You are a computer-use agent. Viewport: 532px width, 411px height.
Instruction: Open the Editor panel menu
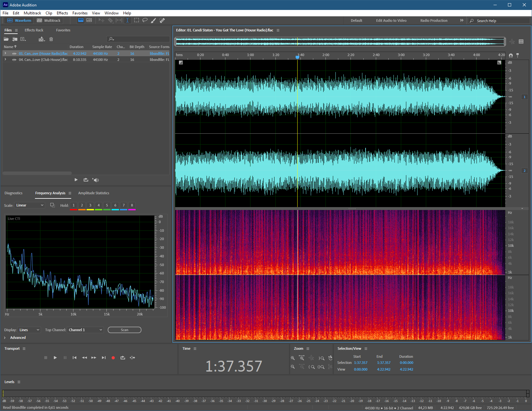click(x=278, y=30)
